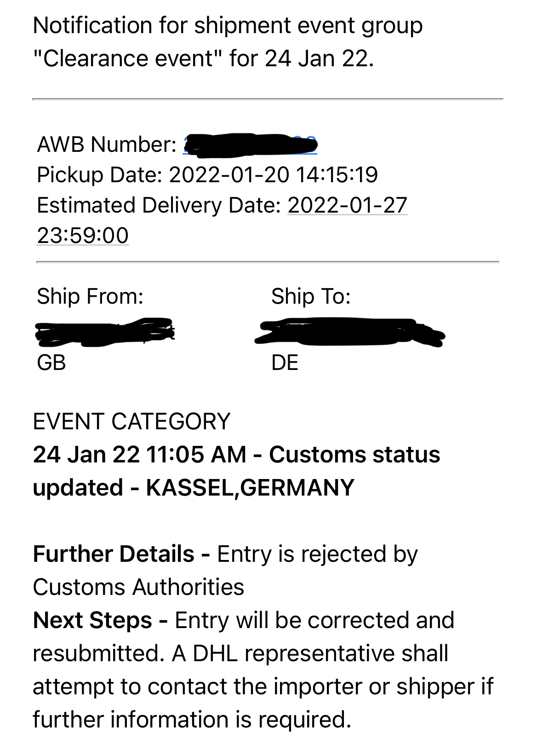Click the Pickup Date value 2022-01-20 14:15:19
Image resolution: width=537 pixels, height=756 pixels.
coord(274,175)
